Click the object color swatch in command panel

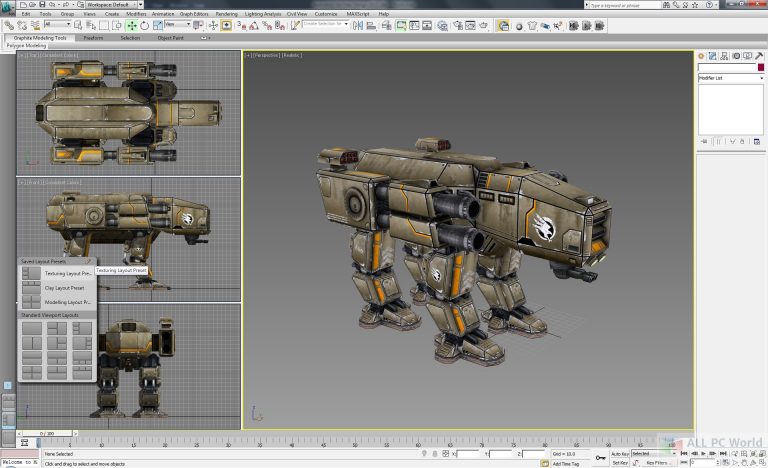[760, 67]
